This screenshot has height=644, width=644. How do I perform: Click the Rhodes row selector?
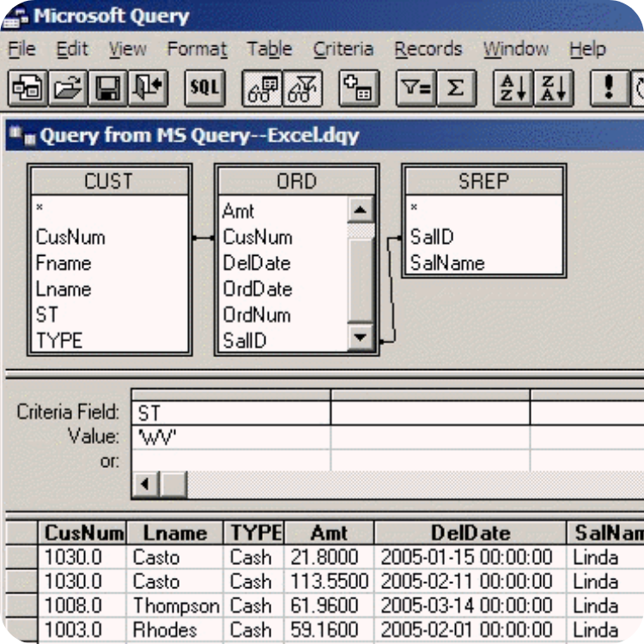[x=21, y=630]
